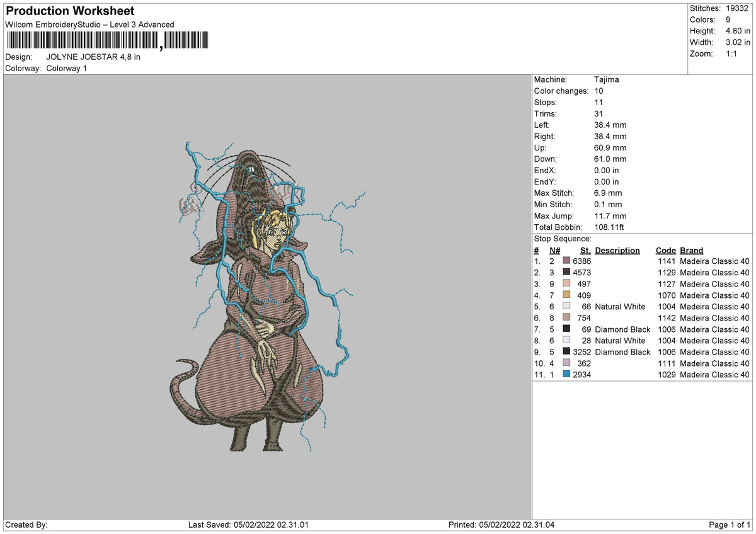
Task: Click the Code column header
Action: [665, 250]
